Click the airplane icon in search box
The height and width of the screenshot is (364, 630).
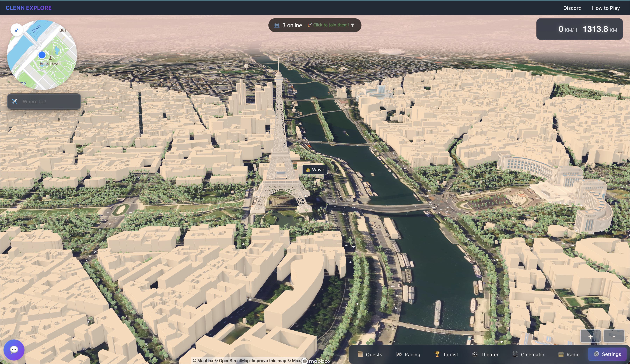pyautogui.click(x=15, y=101)
